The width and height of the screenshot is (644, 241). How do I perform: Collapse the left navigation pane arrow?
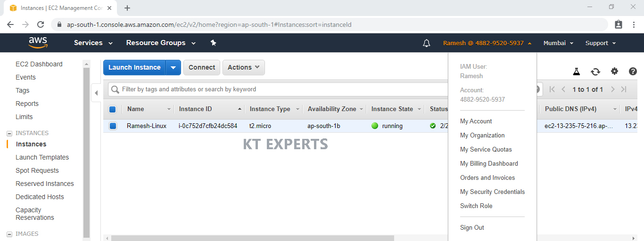96,93
